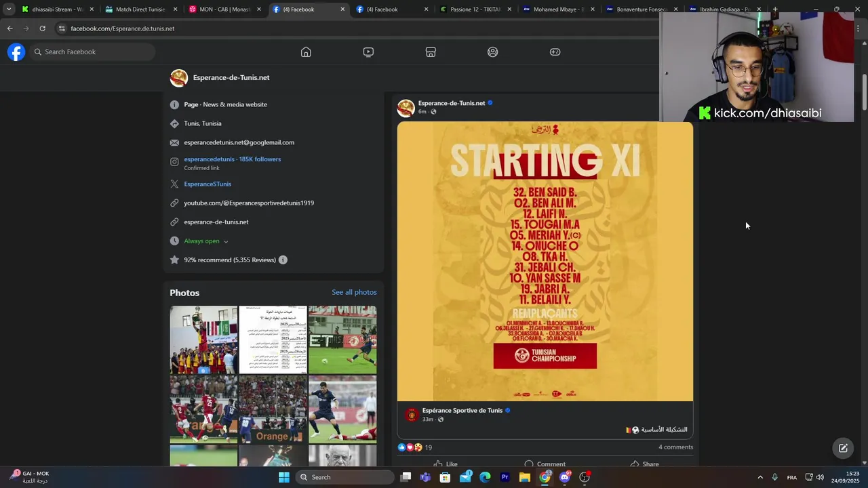This screenshot has width=868, height=488.
Task: Click the microphone icon in system tray
Action: pos(774,477)
